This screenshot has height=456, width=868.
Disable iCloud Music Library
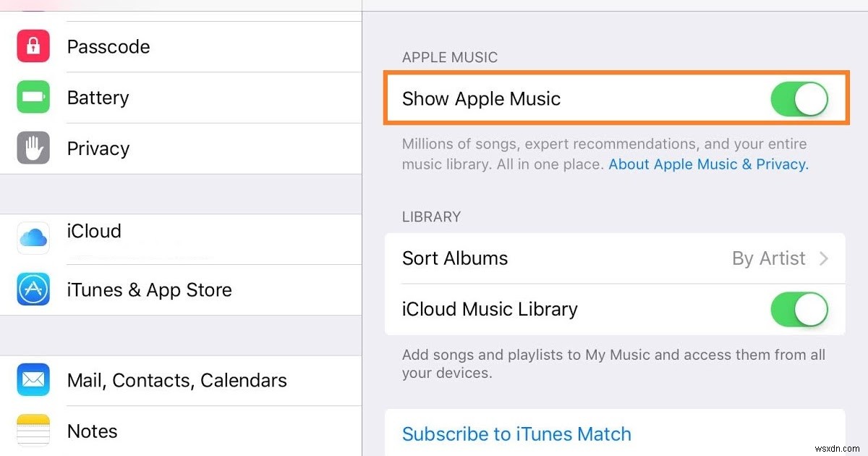pyautogui.click(x=799, y=309)
